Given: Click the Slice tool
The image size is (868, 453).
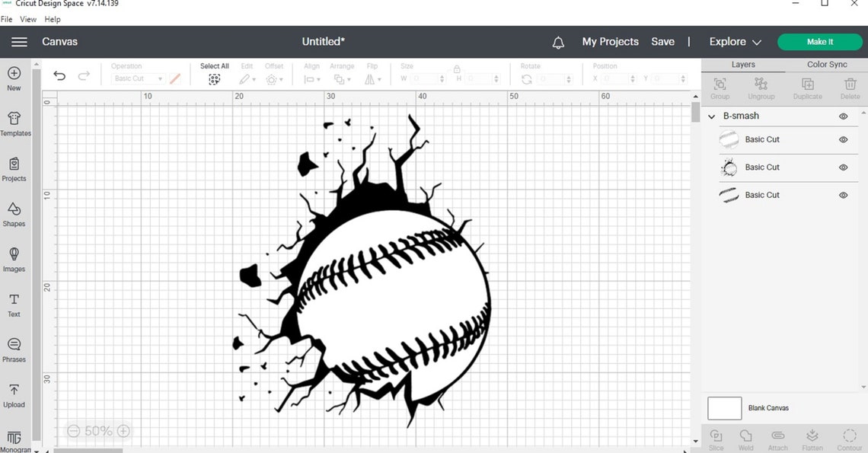Looking at the screenshot, I should (715, 437).
